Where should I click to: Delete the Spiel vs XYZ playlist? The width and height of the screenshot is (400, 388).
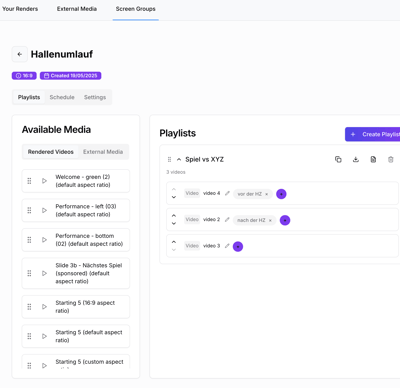pyautogui.click(x=391, y=159)
